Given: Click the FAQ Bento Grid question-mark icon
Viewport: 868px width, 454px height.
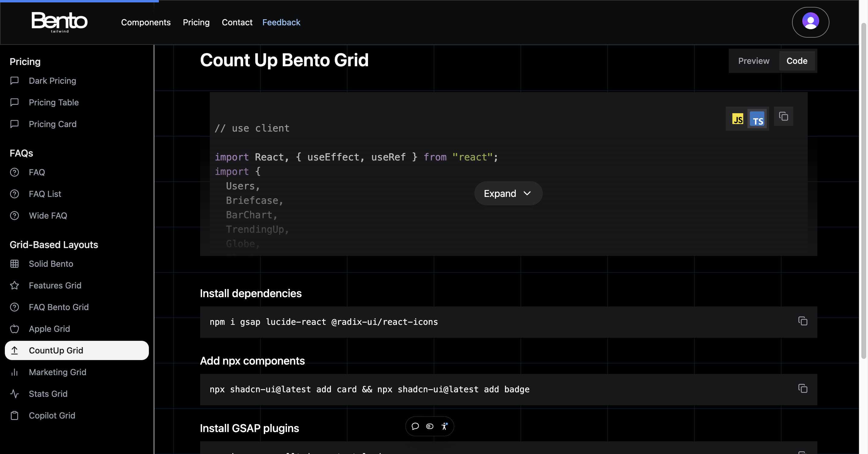Looking at the screenshot, I should click(14, 307).
